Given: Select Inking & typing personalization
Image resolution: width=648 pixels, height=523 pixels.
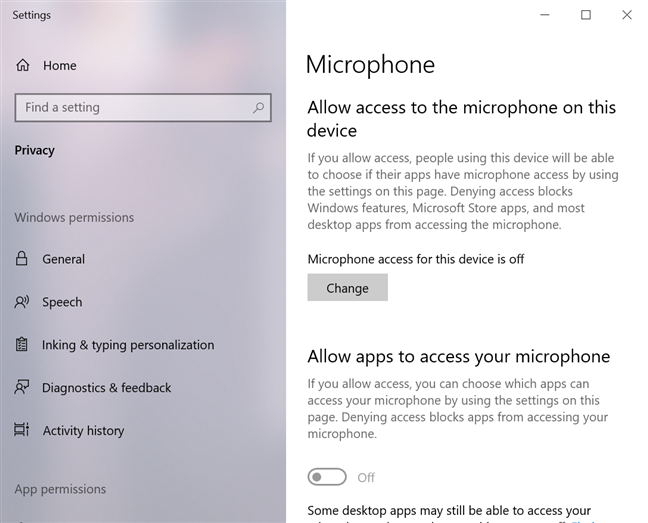Looking at the screenshot, I should click(128, 345).
